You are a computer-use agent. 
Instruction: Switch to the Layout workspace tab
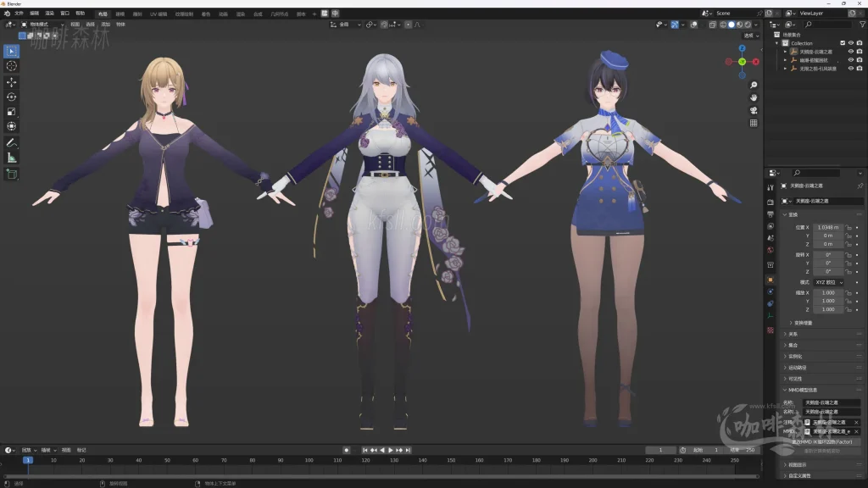tap(103, 14)
